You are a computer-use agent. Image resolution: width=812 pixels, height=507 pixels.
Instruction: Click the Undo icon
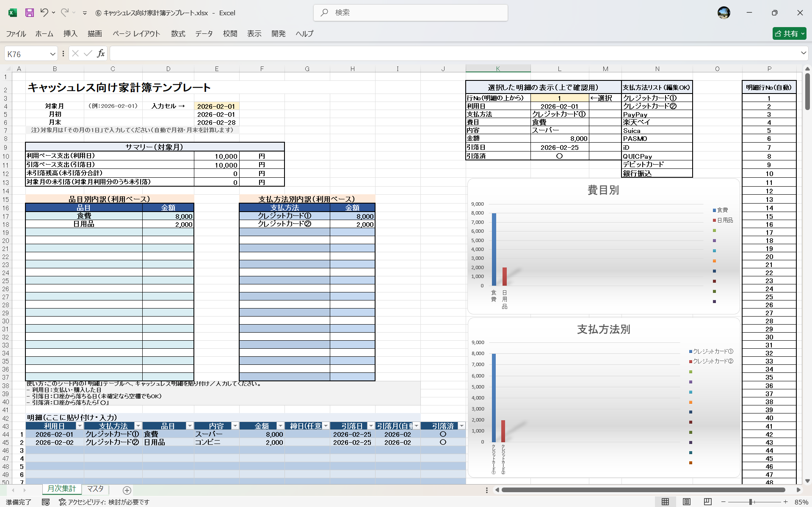[45, 13]
